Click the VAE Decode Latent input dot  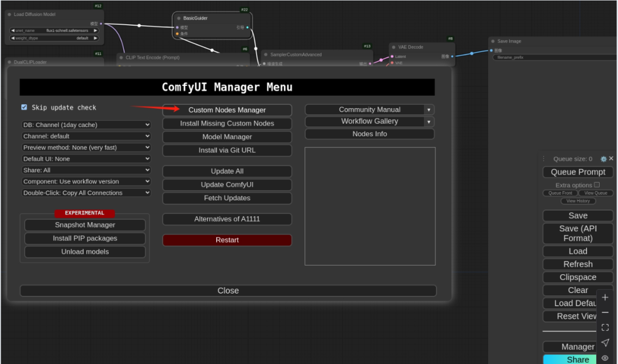(x=392, y=57)
